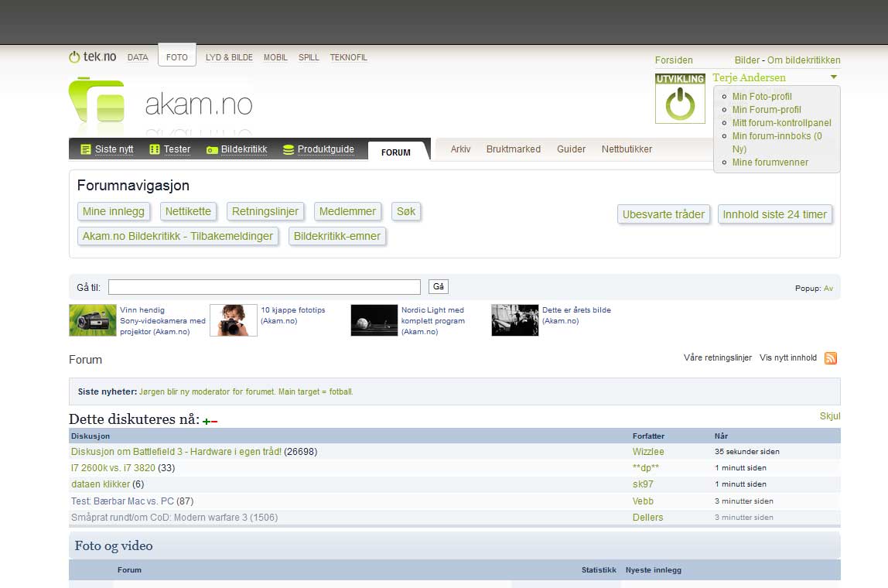This screenshot has width=888, height=588.
Task: Switch to the SPILL section
Action: (309, 57)
